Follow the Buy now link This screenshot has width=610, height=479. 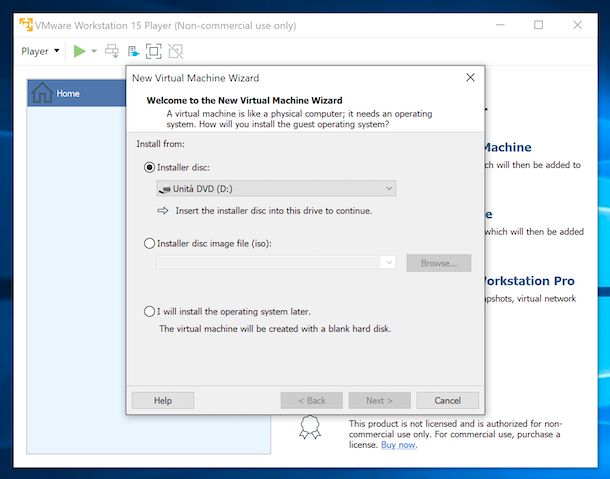pyautogui.click(x=399, y=445)
